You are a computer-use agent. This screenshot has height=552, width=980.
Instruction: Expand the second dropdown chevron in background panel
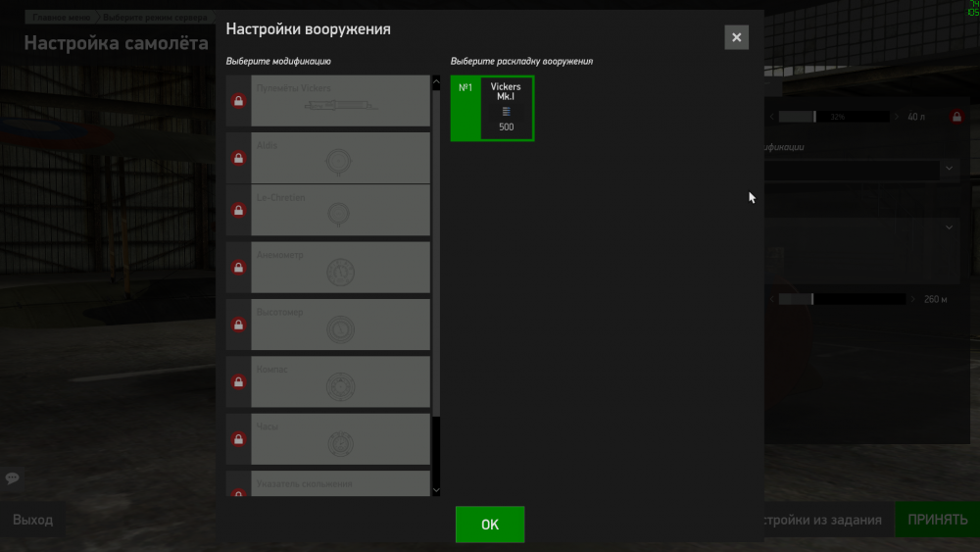click(949, 227)
